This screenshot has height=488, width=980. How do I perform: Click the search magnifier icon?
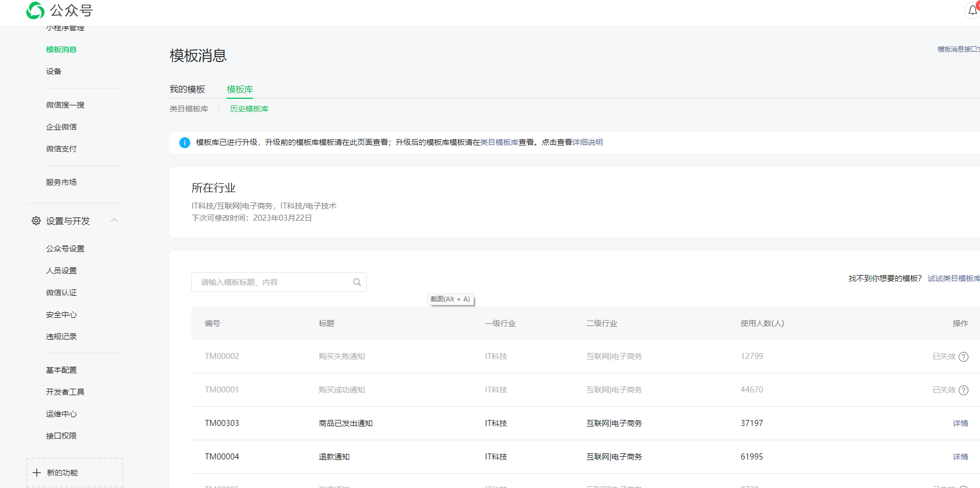(x=357, y=282)
